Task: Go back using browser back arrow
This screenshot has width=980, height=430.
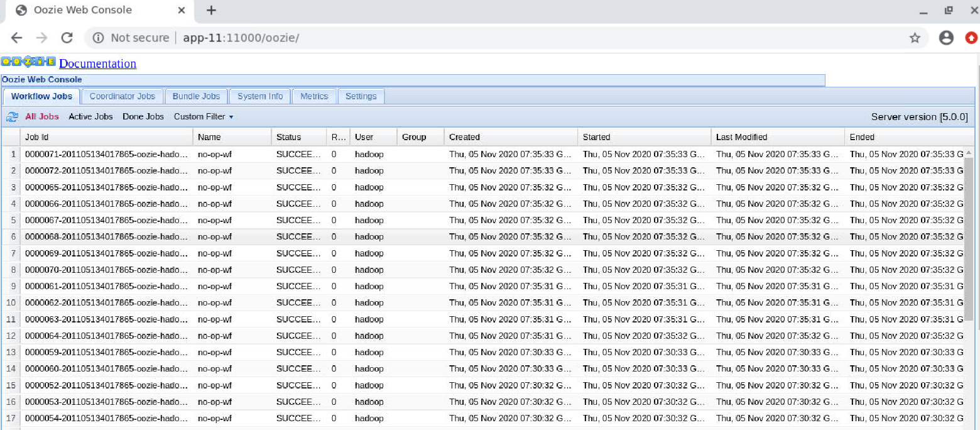Action: pyautogui.click(x=17, y=38)
